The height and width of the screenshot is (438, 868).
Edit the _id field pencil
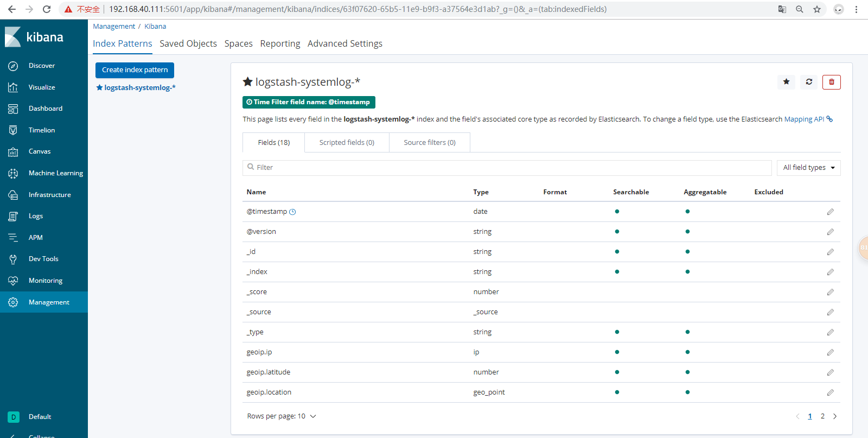point(830,252)
